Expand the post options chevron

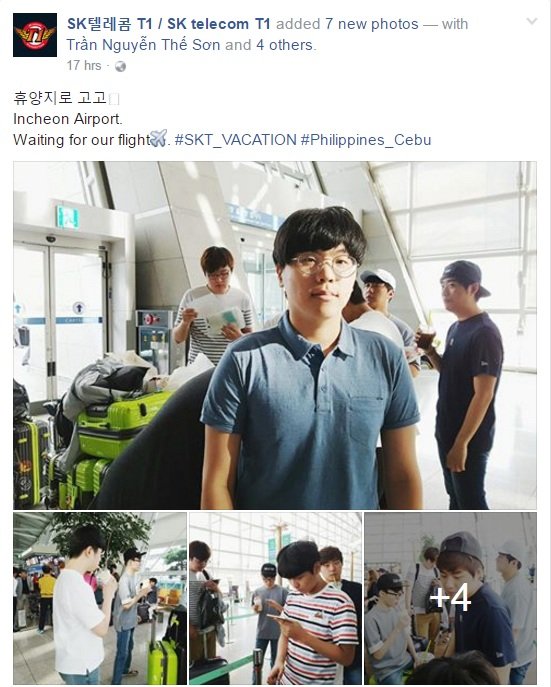click(x=532, y=21)
